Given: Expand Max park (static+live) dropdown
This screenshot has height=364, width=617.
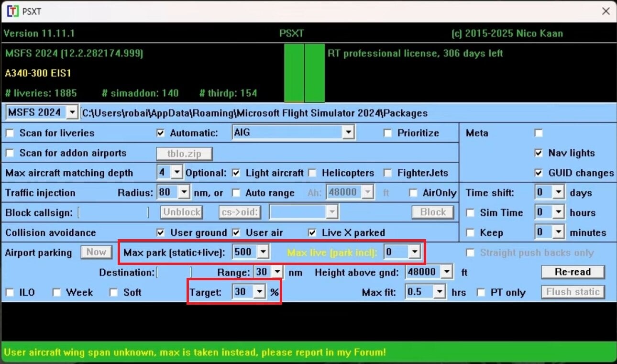Looking at the screenshot, I should tap(263, 252).
